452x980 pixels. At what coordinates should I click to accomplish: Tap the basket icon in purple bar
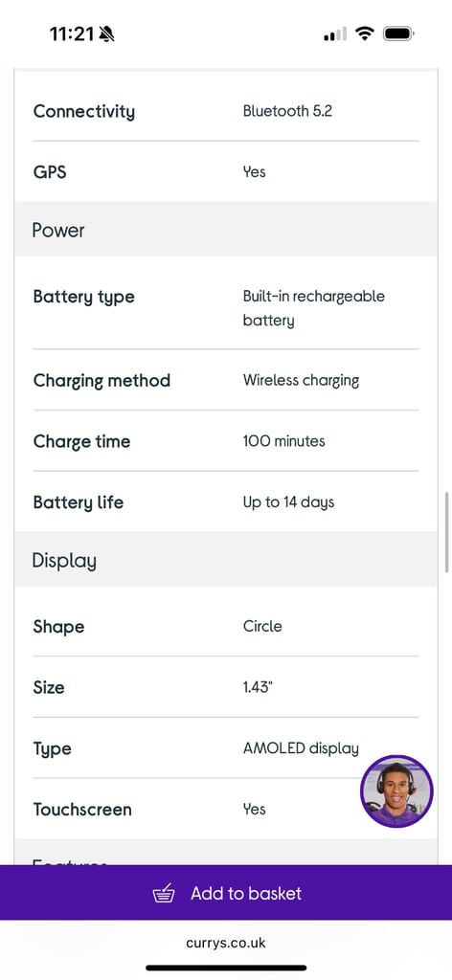[164, 894]
